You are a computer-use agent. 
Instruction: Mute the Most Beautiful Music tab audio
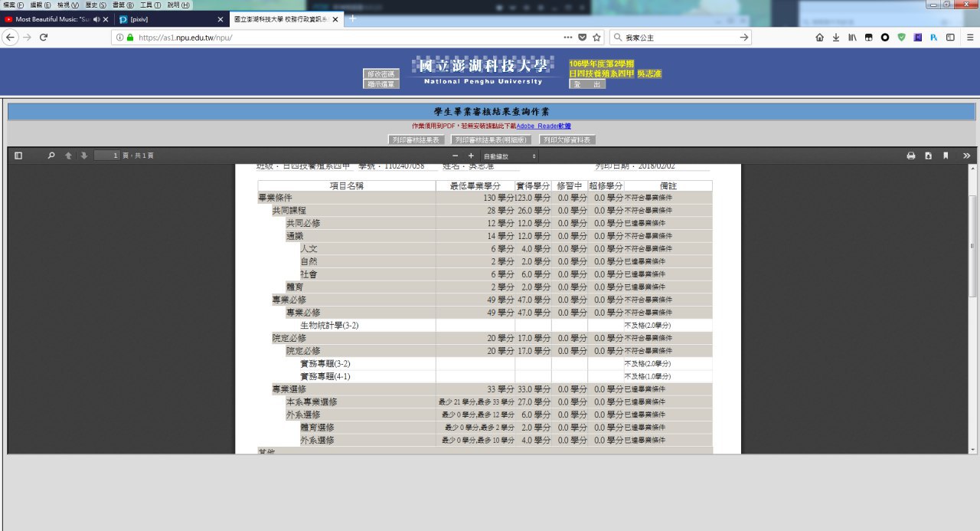[96, 19]
